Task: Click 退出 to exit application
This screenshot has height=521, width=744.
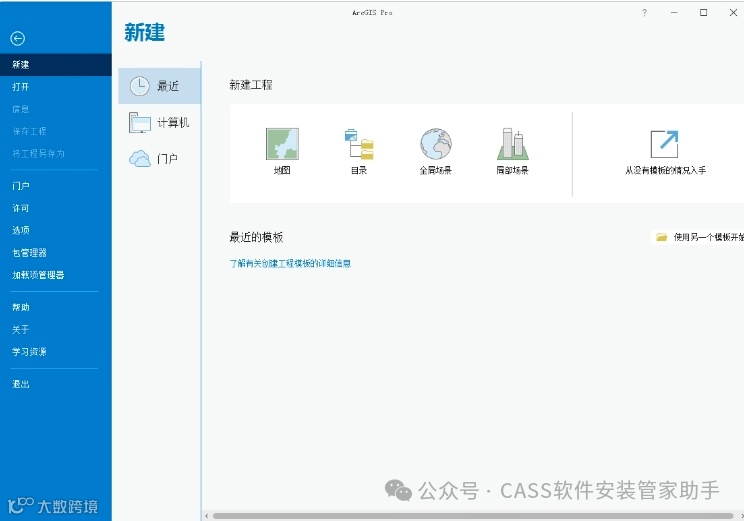Action: [56, 384]
